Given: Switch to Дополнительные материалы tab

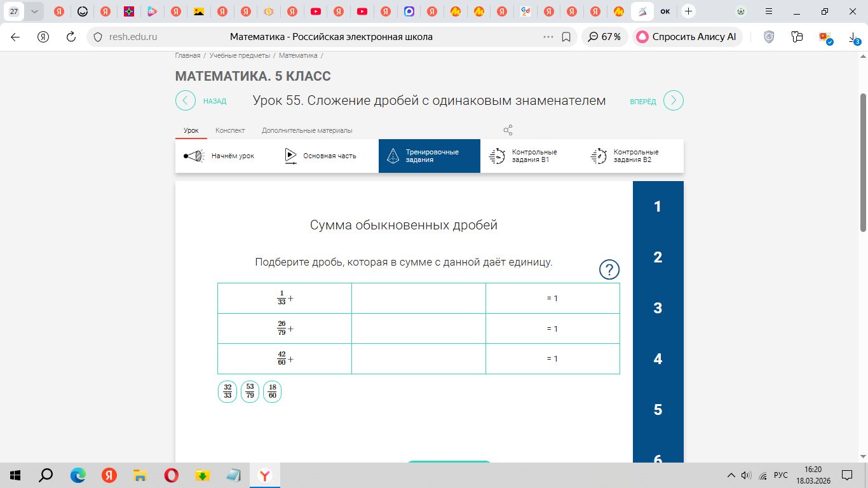Looking at the screenshot, I should tap(307, 130).
